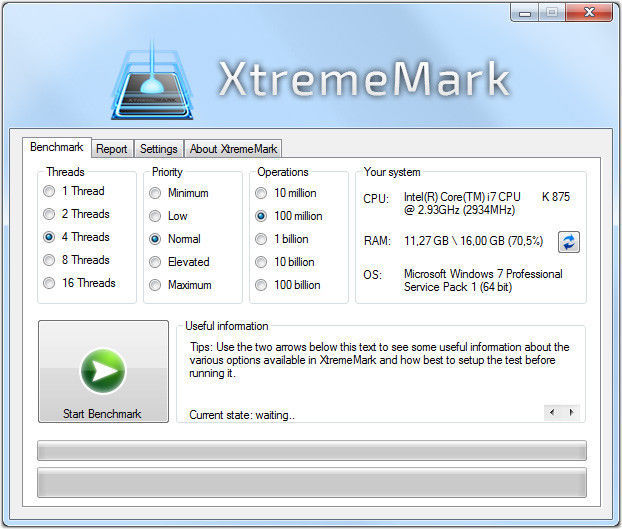Select 16 Threads option
The width and height of the screenshot is (622, 529).
point(79,283)
